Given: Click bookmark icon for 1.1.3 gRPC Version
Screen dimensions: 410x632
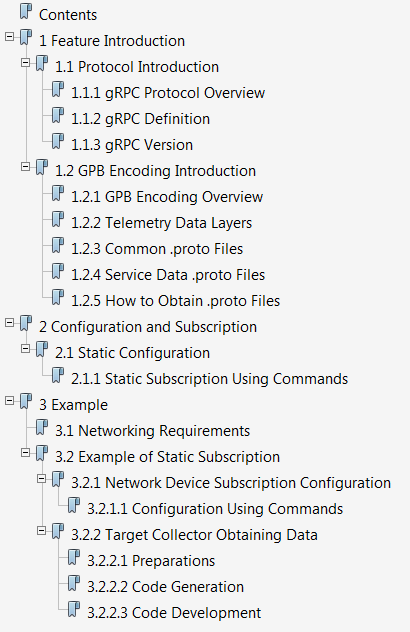Looking at the screenshot, I should point(58,141).
